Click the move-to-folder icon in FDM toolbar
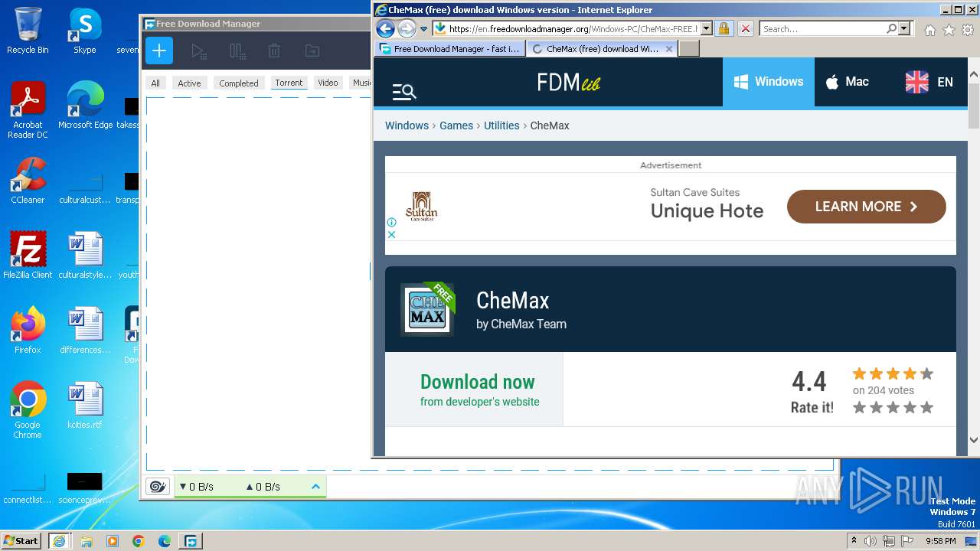Image resolution: width=980 pixels, height=551 pixels. pyautogui.click(x=312, y=51)
